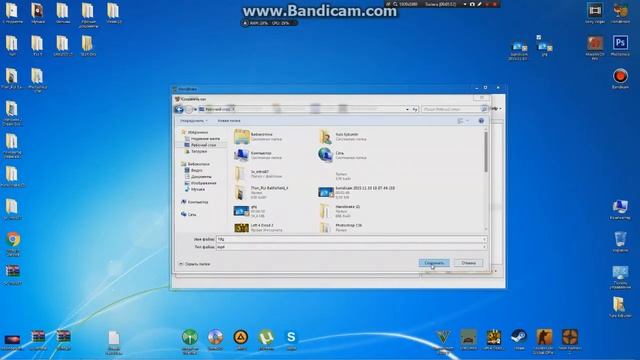Click the Новая папка button
This screenshot has height=360, width=640.
pyautogui.click(x=229, y=121)
